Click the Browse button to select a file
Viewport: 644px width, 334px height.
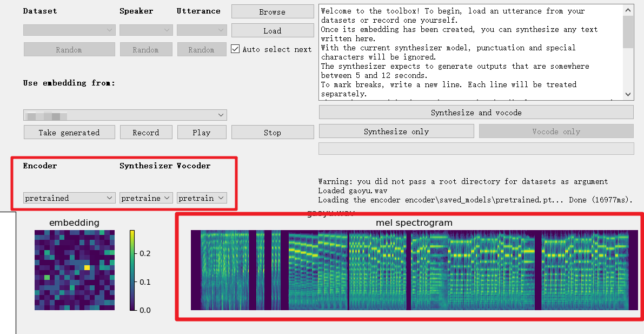coord(272,11)
